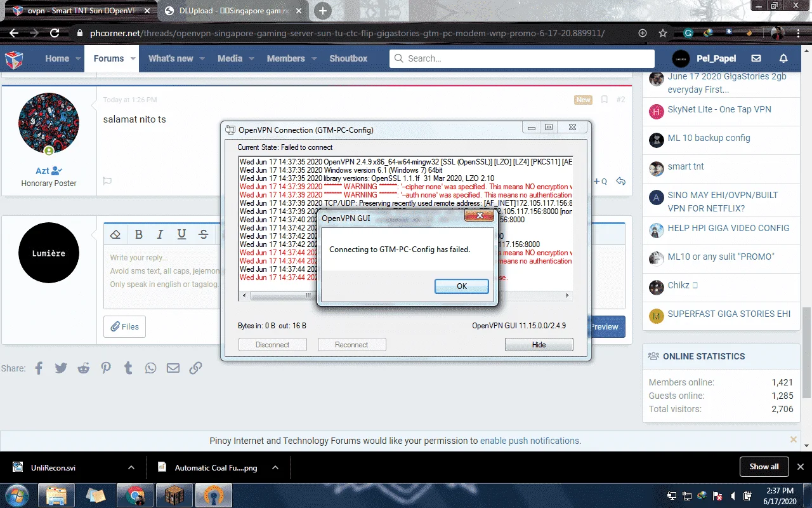Go back to the previous page
Viewport: 812px width, 508px height.
[14, 33]
